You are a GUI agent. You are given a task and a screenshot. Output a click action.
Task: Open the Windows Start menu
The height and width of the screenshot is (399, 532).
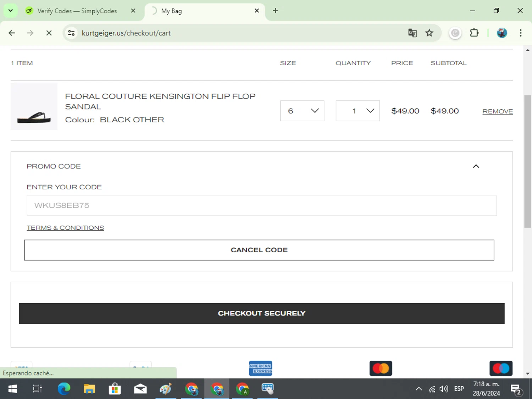[x=12, y=389]
